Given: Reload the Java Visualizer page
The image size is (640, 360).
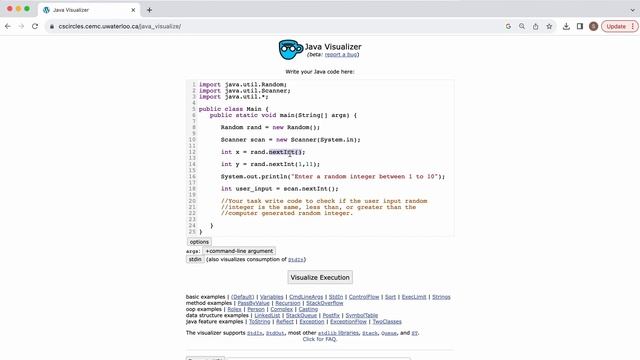Looking at the screenshot, I should (35, 26).
